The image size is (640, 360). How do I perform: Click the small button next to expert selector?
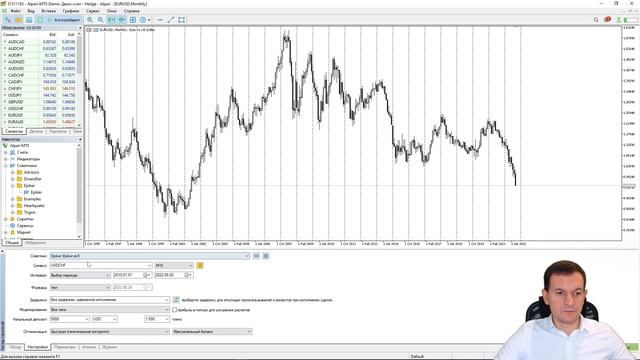tap(256, 256)
